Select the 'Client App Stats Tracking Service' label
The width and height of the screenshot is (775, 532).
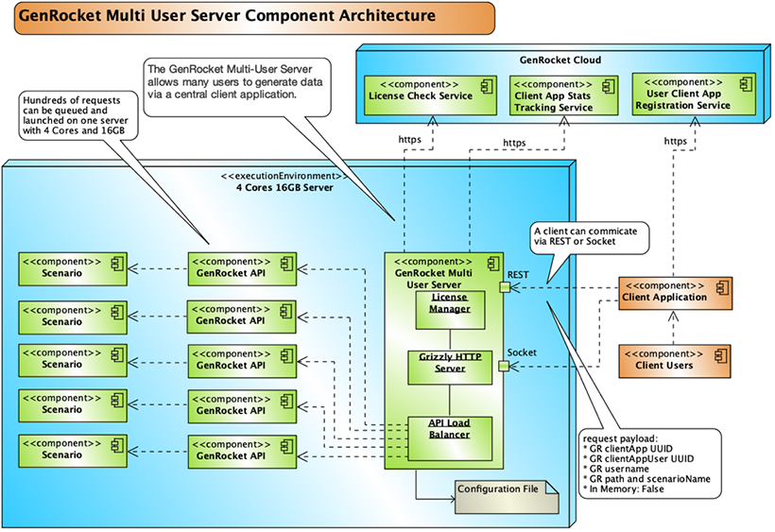[x=553, y=102]
